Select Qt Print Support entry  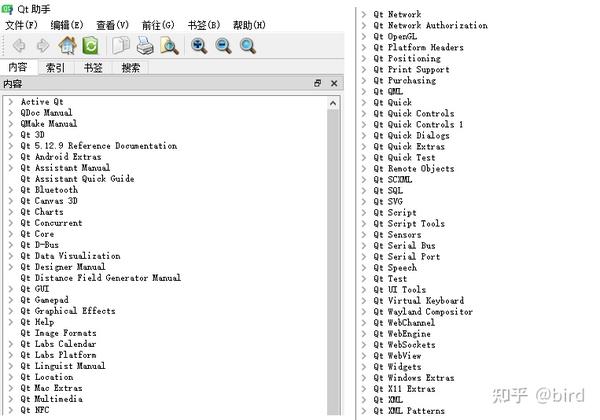(411, 69)
